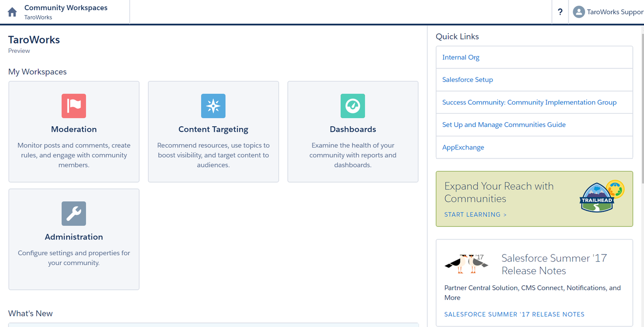Click the What's New heading
644x327 pixels.
[30, 313]
